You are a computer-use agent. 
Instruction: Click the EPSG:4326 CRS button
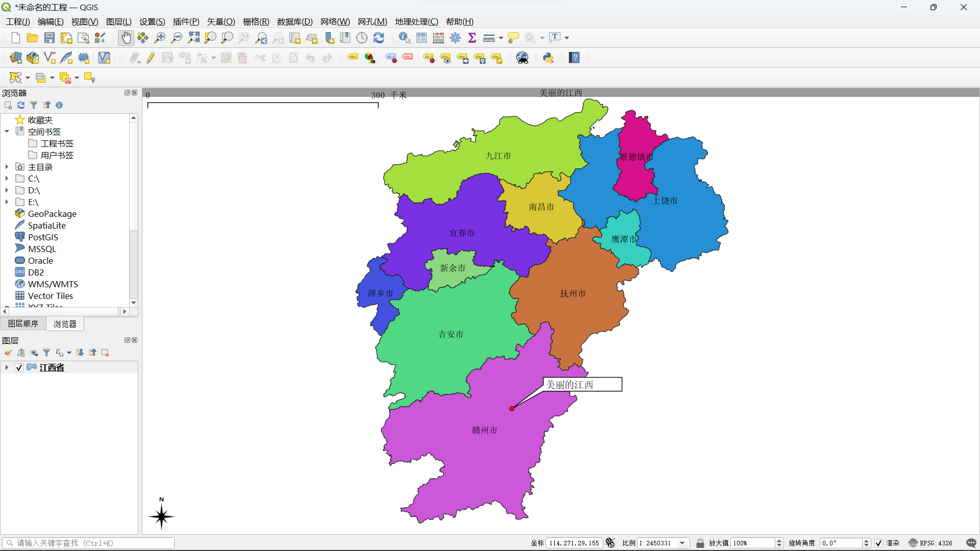tap(931, 543)
